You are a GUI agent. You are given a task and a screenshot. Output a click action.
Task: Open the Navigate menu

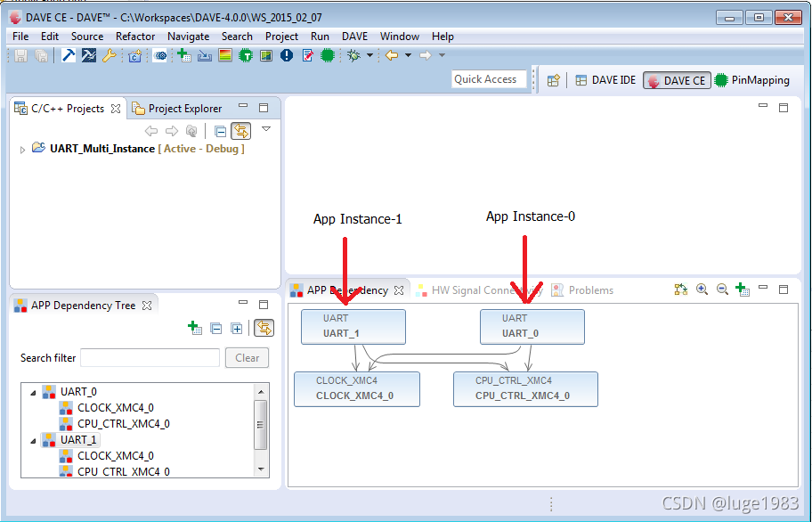(x=189, y=37)
